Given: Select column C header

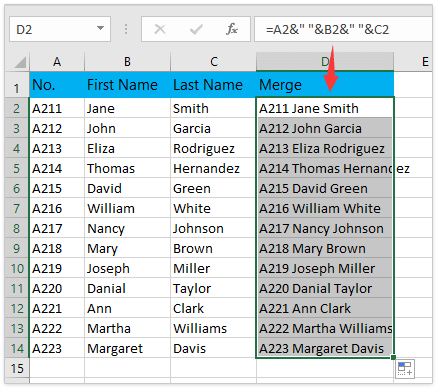Looking at the screenshot, I should [x=214, y=62].
